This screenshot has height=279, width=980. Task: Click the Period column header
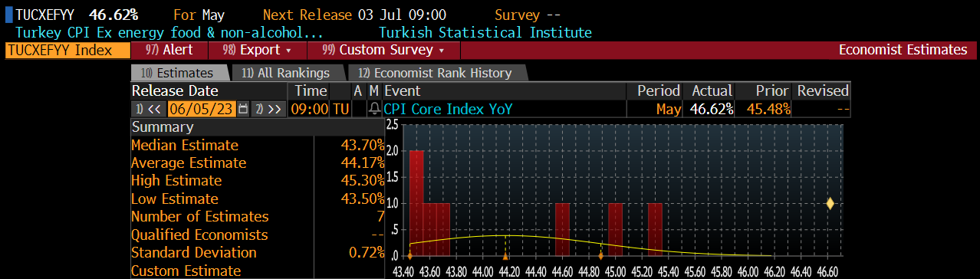[x=659, y=90]
